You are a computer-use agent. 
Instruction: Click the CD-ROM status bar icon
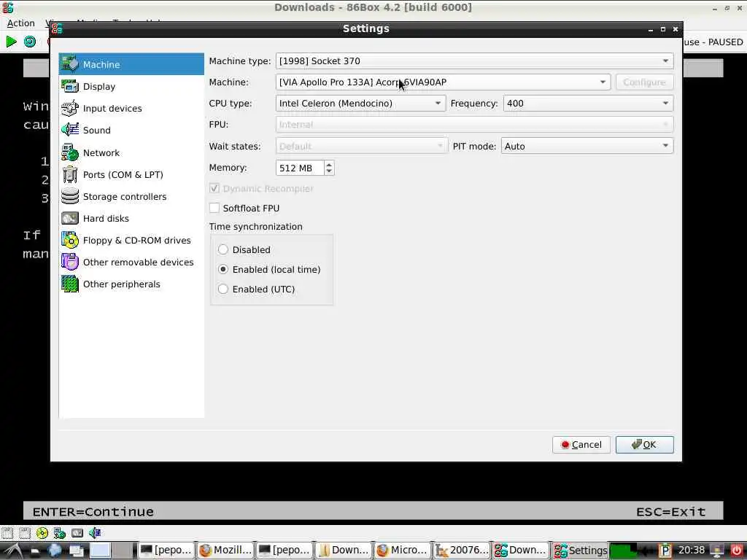click(x=42, y=533)
